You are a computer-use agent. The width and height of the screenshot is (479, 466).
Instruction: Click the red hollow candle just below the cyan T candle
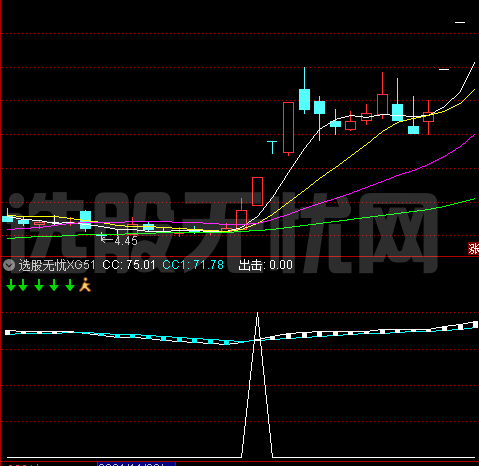click(257, 191)
